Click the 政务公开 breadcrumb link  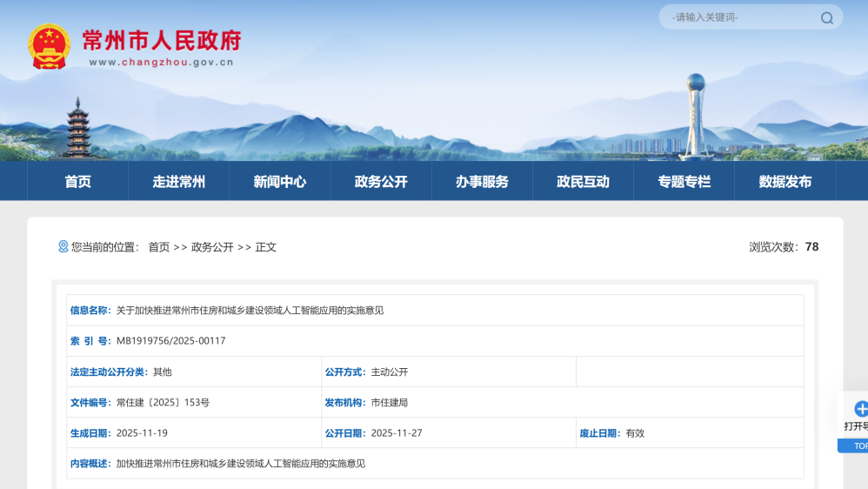pos(212,247)
